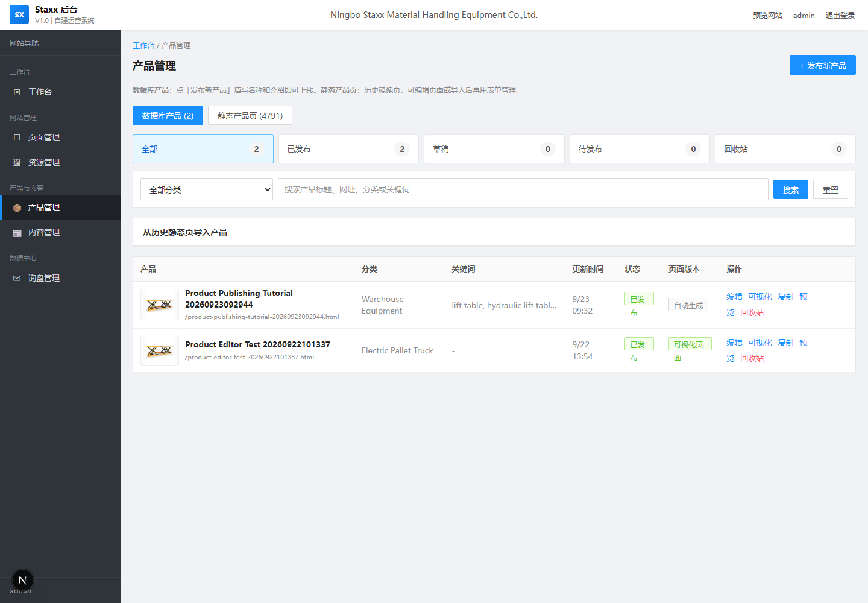Click the 网站导航 sidebar heading
The height and width of the screenshot is (603, 868).
pyautogui.click(x=24, y=43)
